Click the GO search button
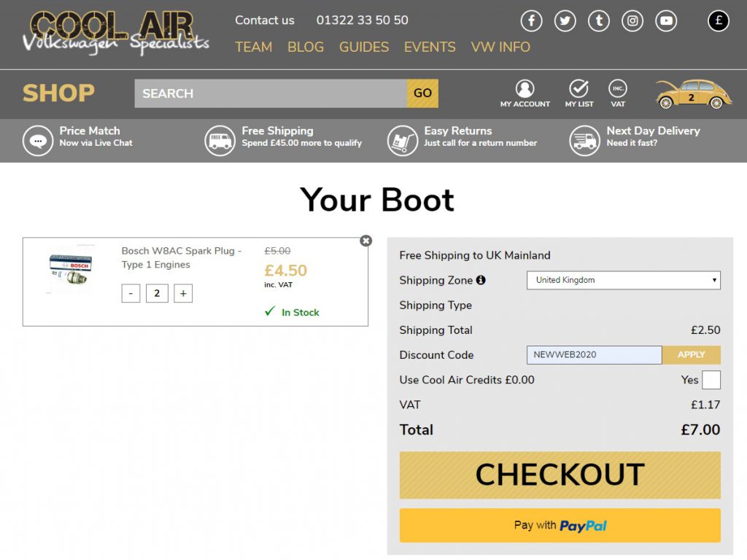 tap(422, 93)
